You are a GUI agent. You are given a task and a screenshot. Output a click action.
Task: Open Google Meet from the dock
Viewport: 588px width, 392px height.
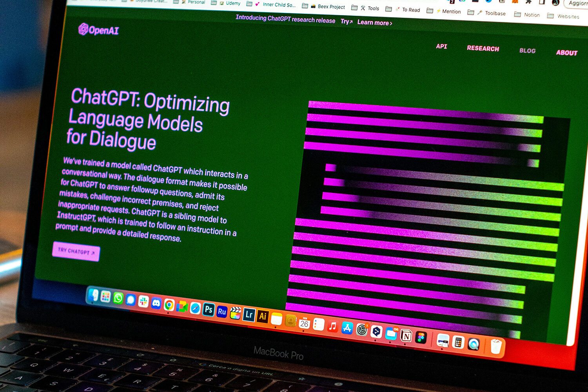pos(182,307)
